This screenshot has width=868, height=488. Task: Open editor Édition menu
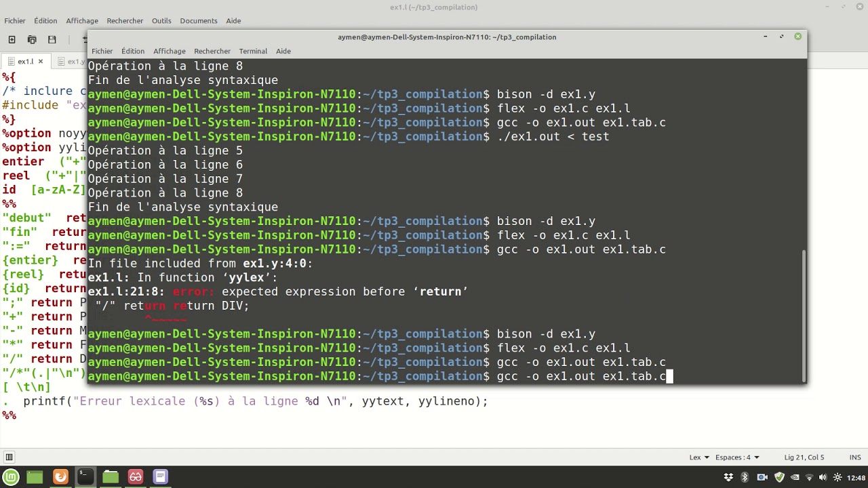[45, 21]
